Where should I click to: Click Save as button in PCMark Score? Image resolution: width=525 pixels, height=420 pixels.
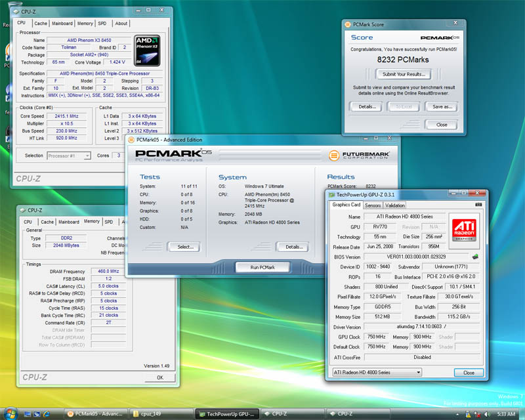click(442, 107)
